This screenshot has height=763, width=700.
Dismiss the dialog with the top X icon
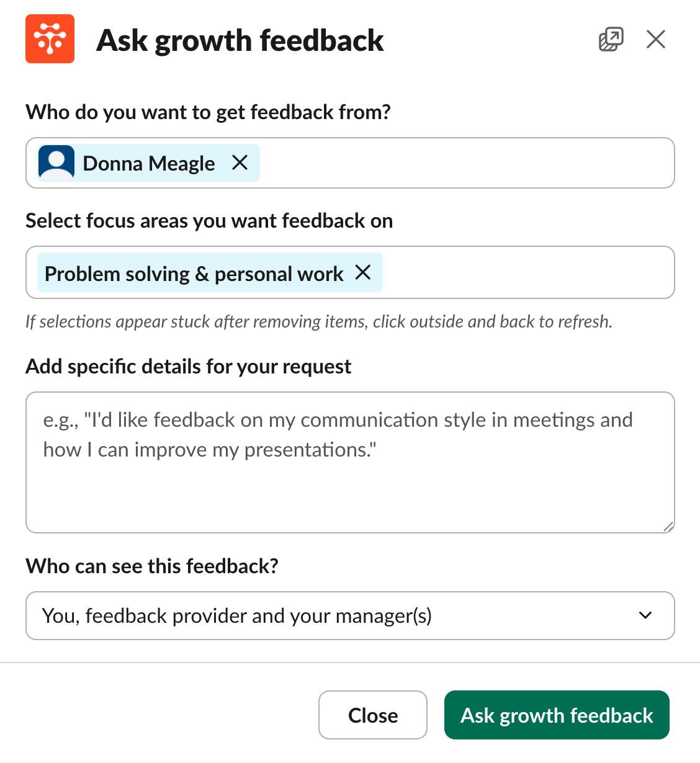(655, 39)
